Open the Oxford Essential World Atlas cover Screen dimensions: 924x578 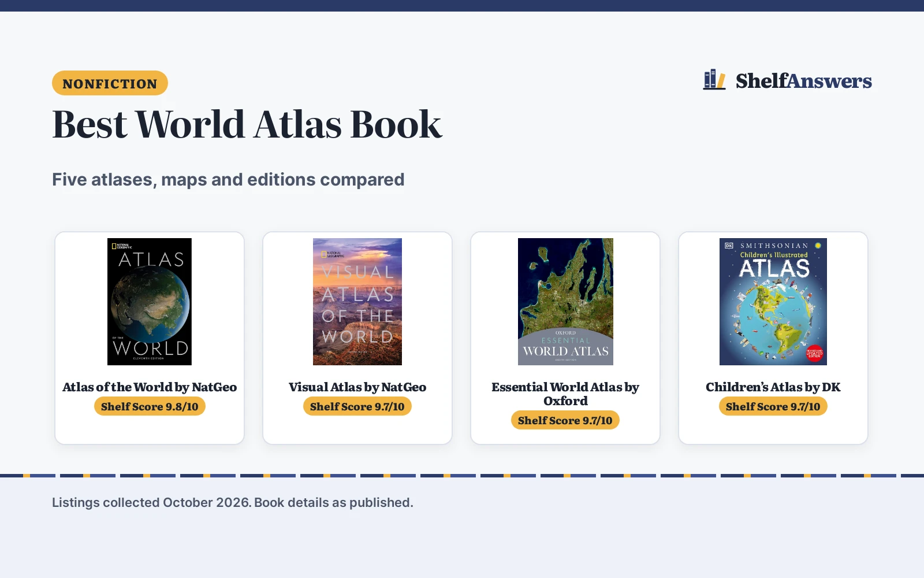point(565,302)
